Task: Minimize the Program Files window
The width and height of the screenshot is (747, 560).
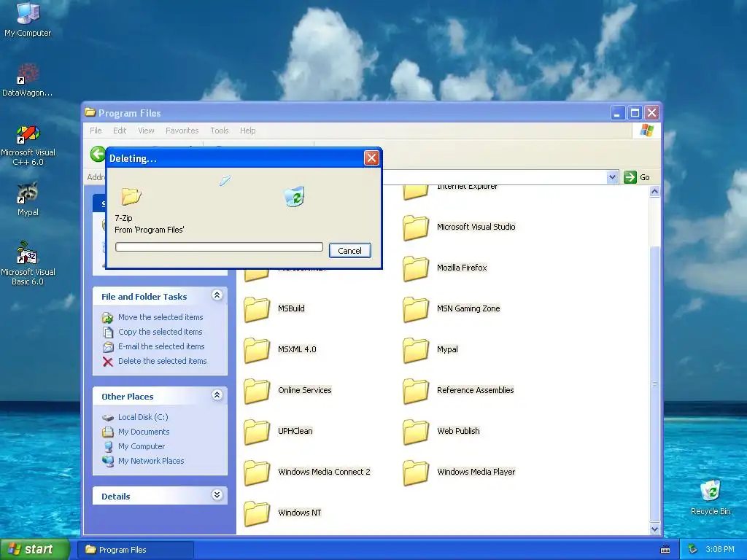Action: (x=617, y=113)
